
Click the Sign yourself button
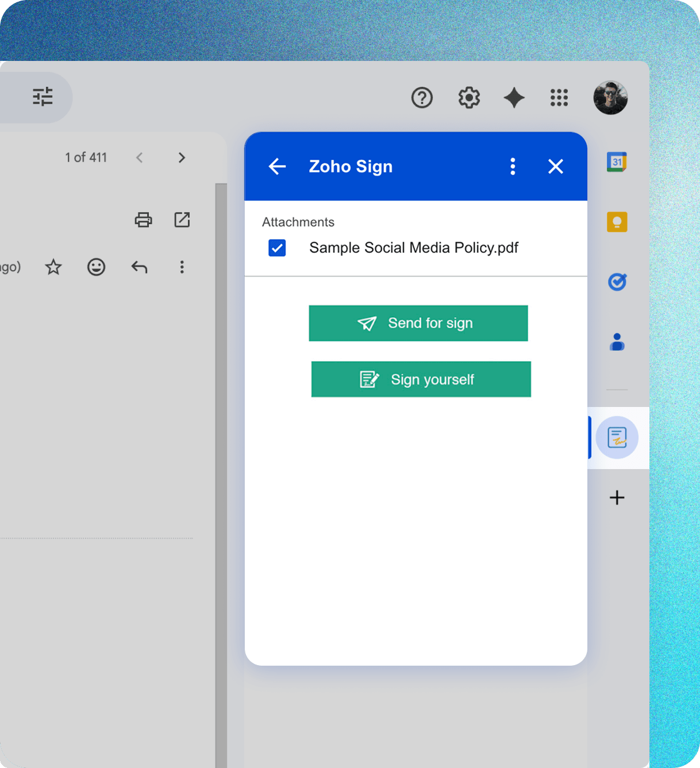pos(421,379)
